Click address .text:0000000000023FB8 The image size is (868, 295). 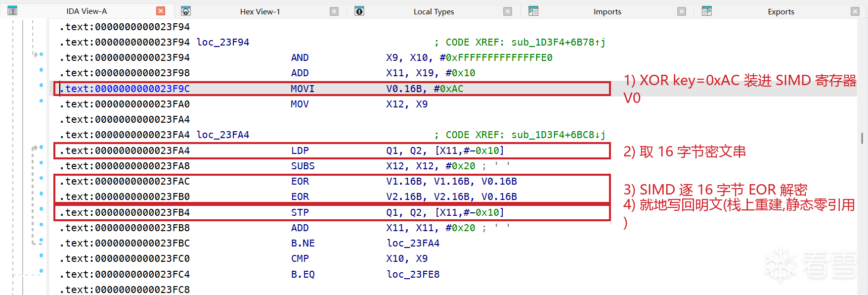(x=125, y=228)
